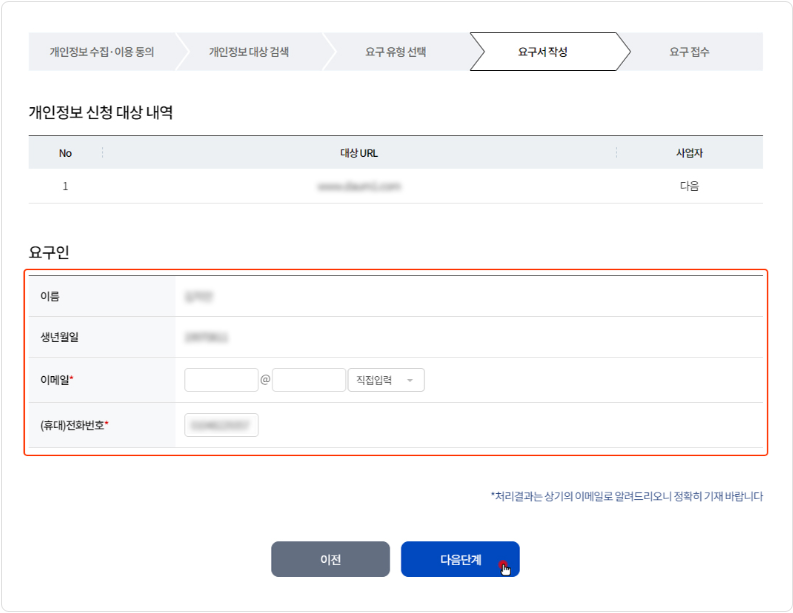Select the 개인정보 수집·이용 동의 step

tap(102, 52)
